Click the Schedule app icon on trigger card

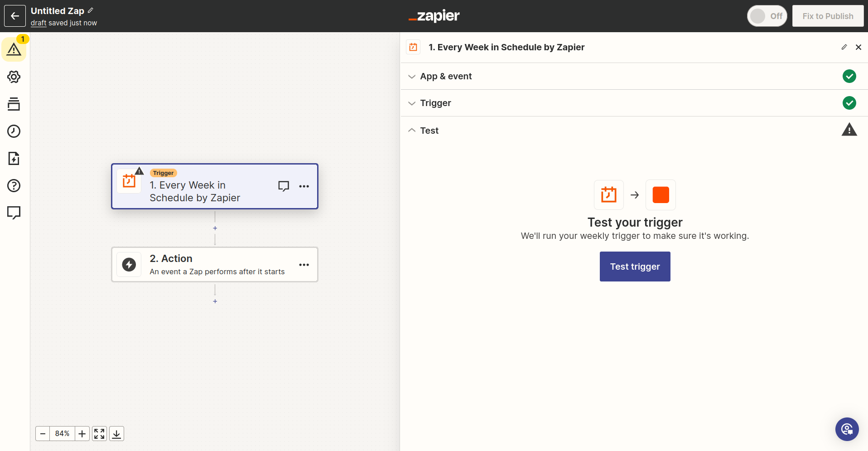129,181
